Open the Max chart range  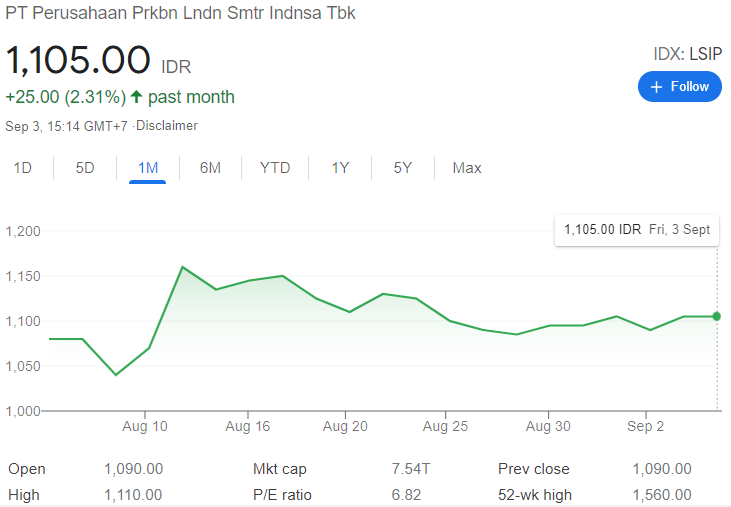(x=467, y=168)
